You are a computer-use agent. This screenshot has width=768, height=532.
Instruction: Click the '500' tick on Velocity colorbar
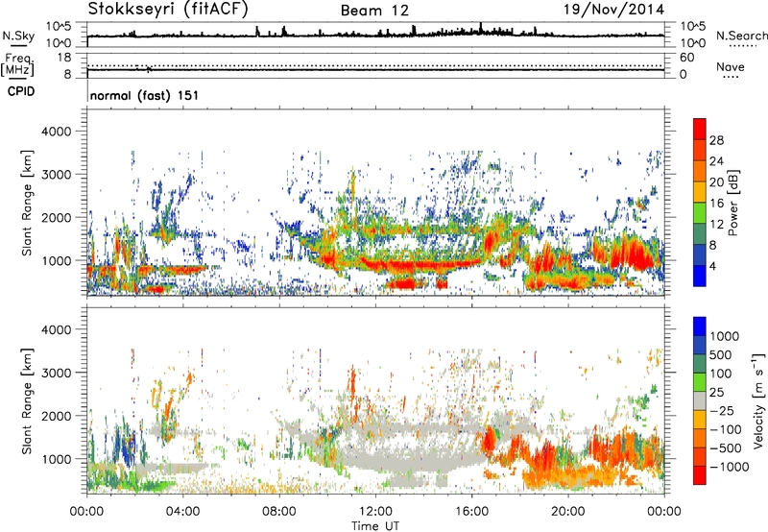tap(721, 355)
